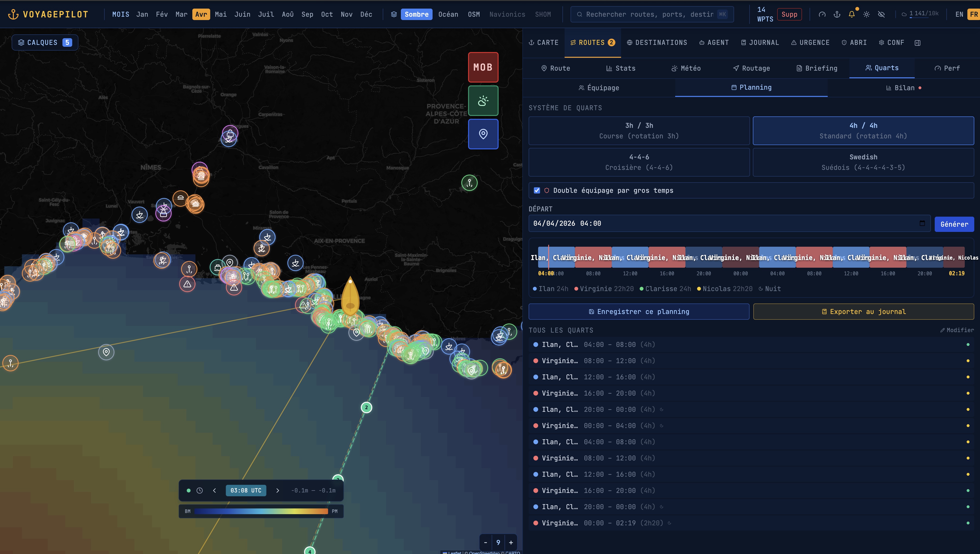Image resolution: width=980 pixels, height=554 pixels.
Task: Toggle brightness sun icon in header
Action: point(866,15)
